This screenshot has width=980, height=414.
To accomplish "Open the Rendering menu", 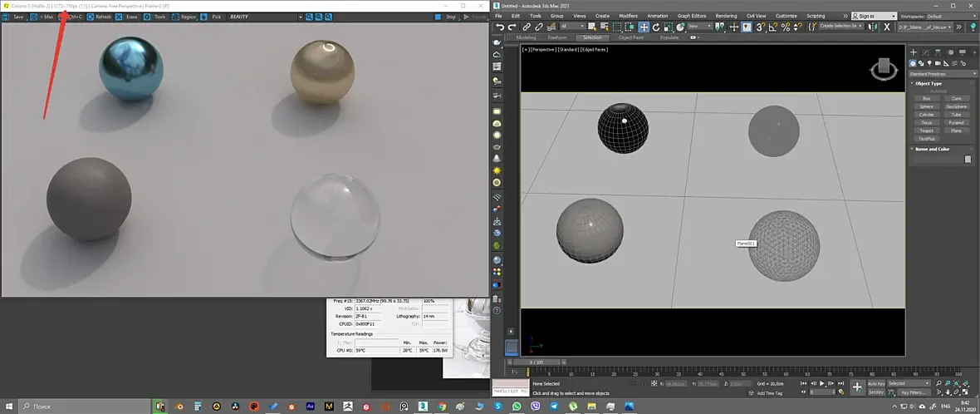I will click(x=726, y=16).
